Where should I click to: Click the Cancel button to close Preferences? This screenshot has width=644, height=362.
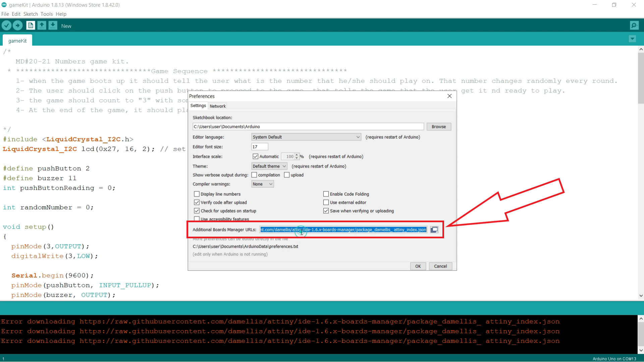(x=440, y=266)
